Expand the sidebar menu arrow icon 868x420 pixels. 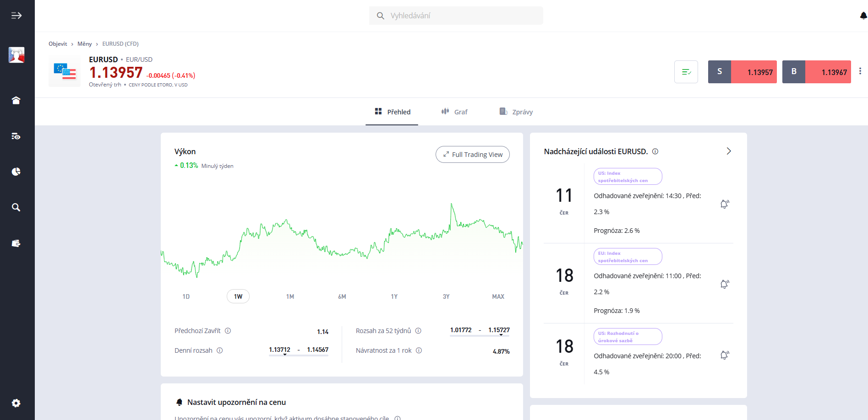(x=16, y=16)
